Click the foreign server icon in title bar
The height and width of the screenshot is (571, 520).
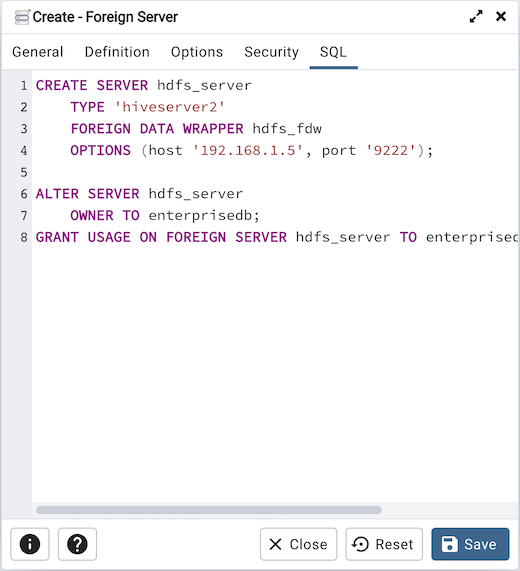pos(22,17)
